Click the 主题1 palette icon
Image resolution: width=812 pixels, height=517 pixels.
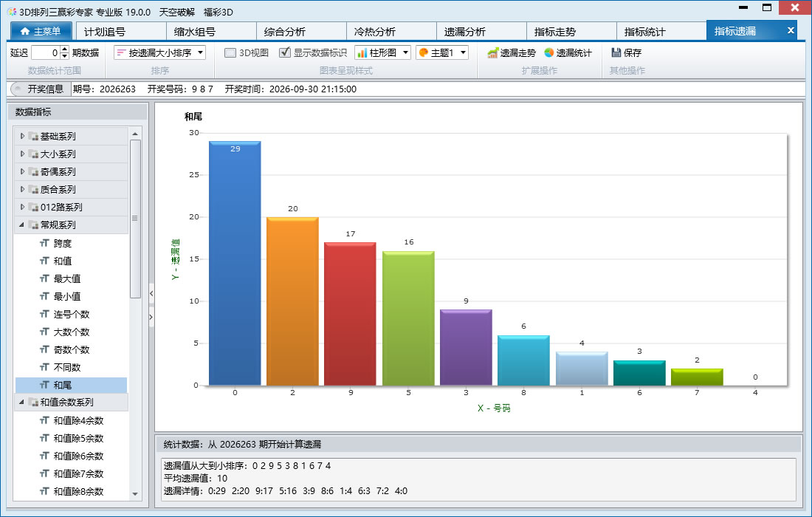click(424, 53)
